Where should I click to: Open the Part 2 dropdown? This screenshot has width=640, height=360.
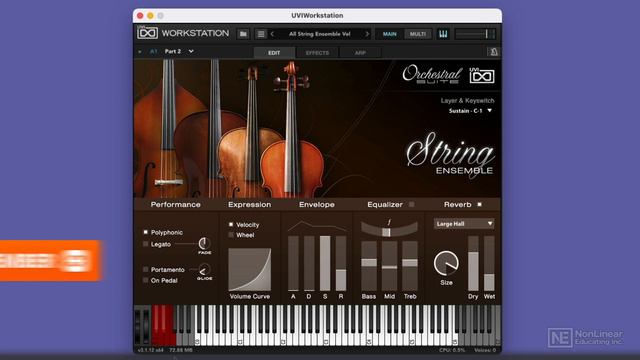click(x=179, y=51)
